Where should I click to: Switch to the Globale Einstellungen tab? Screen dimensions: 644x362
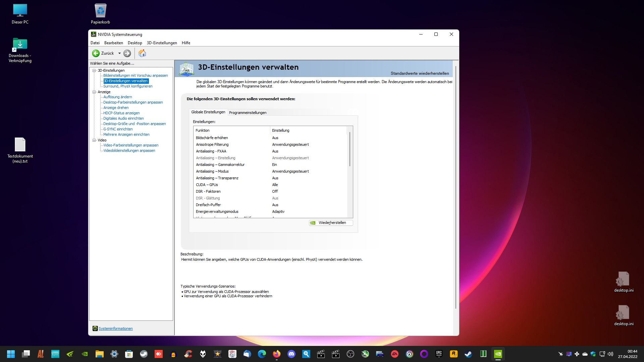coord(208,112)
